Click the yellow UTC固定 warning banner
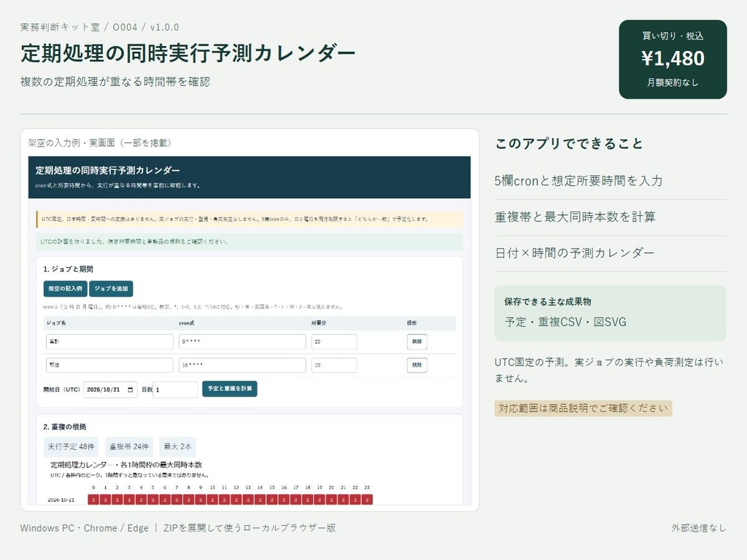The width and height of the screenshot is (747, 560). [x=249, y=219]
